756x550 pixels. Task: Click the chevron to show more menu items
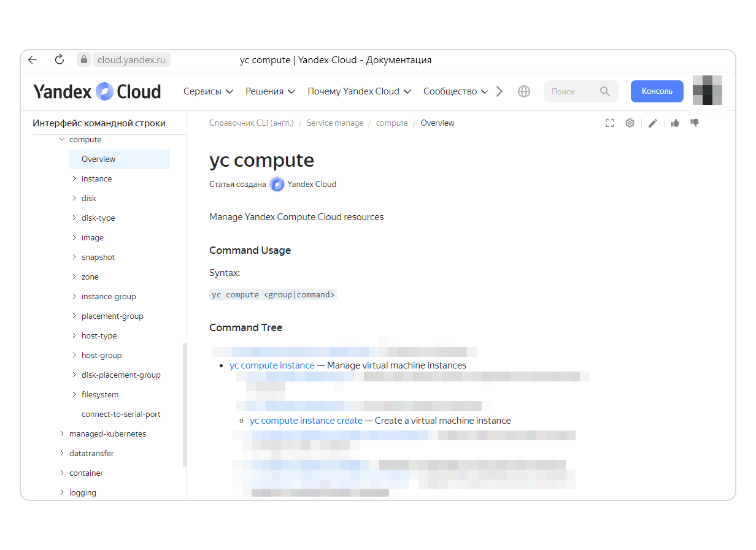coord(499,91)
